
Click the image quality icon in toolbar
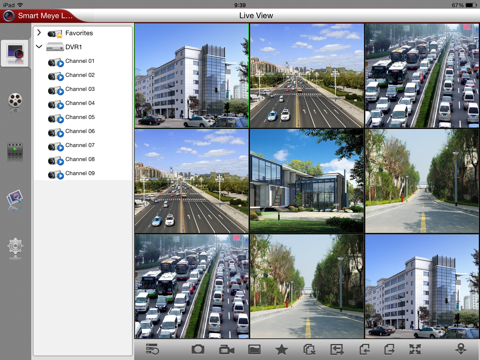pos(254,349)
